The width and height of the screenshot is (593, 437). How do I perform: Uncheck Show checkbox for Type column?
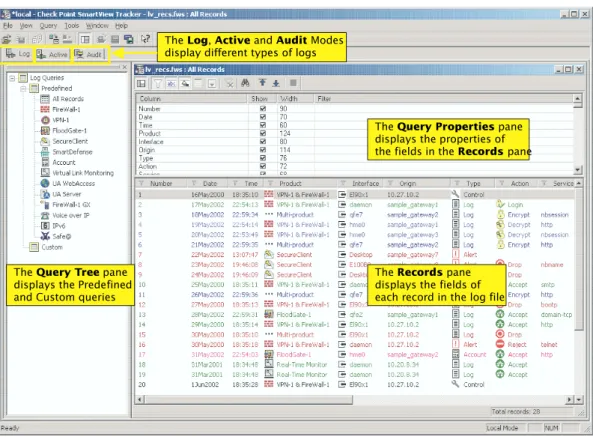click(263, 158)
